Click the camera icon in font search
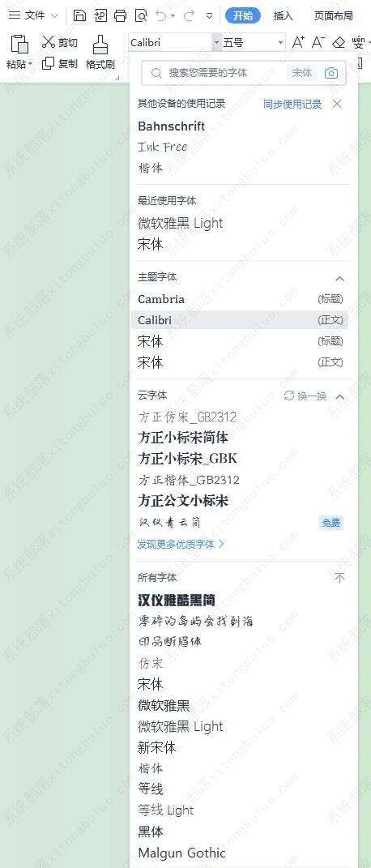Viewport: 371px width, 868px height. click(331, 73)
